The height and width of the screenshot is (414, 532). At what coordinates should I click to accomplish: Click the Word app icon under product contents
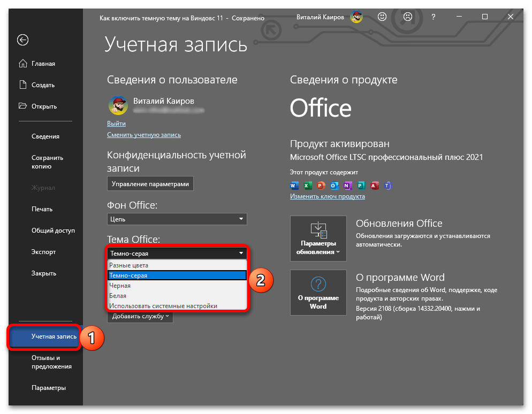click(294, 186)
